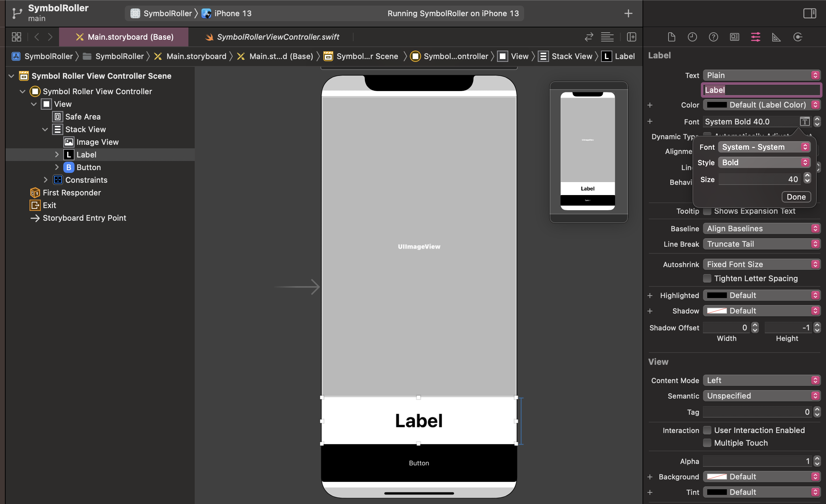Open the Style Bold dropdown

click(x=764, y=162)
